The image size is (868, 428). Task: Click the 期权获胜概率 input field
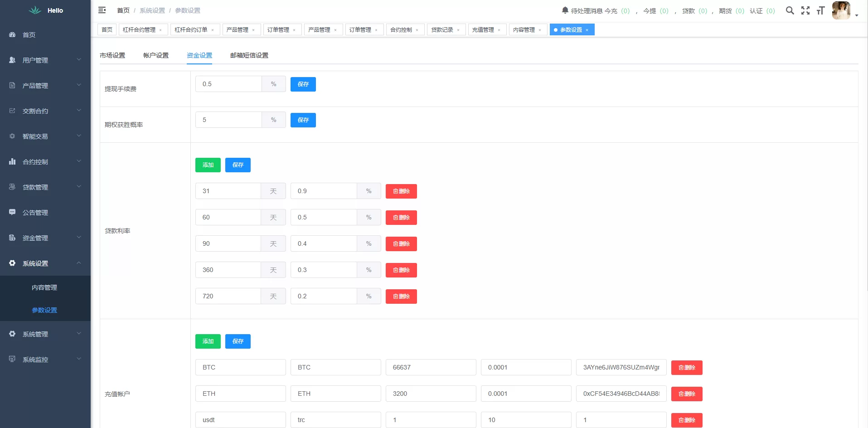pyautogui.click(x=228, y=120)
